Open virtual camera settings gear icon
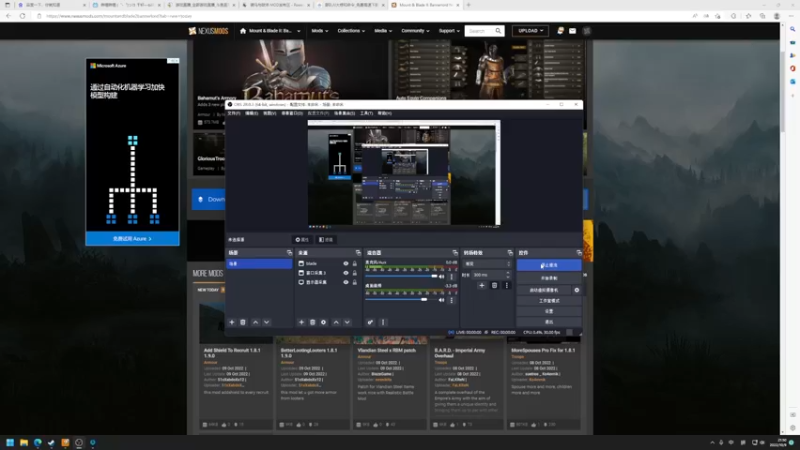This screenshot has width=800, height=450. [x=577, y=290]
